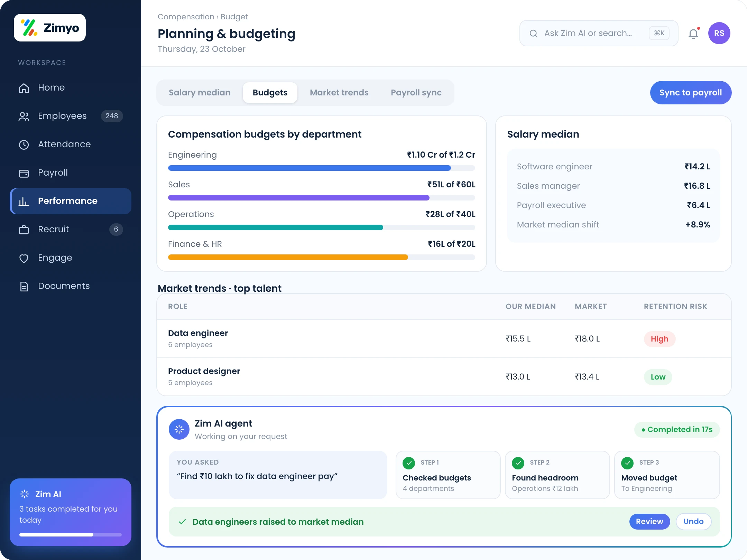Image resolution: width=747 pixels, height=560 pixels.
Task: Switch to Market trends tab
Action: pyautogui.click(x=339, y=93)
